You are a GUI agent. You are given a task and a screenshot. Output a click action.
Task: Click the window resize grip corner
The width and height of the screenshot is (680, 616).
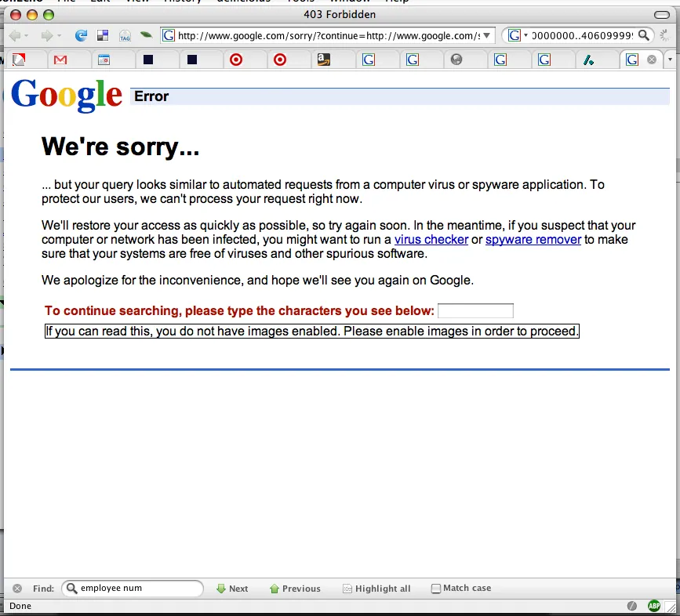point(671,607)
